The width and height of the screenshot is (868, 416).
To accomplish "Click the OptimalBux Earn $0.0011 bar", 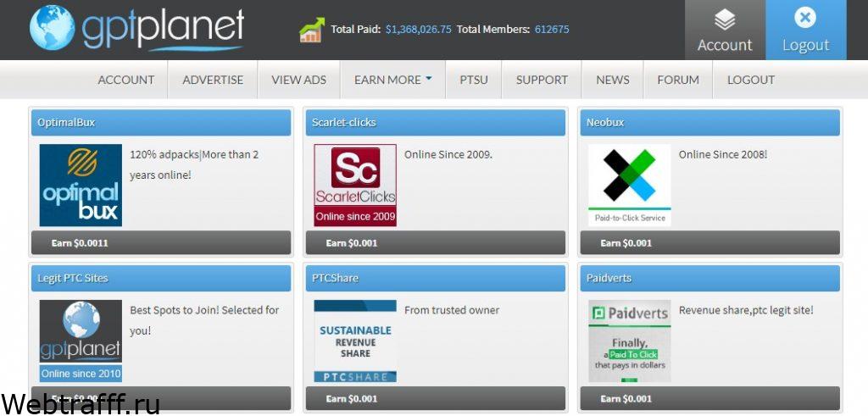I will point(161,243).
